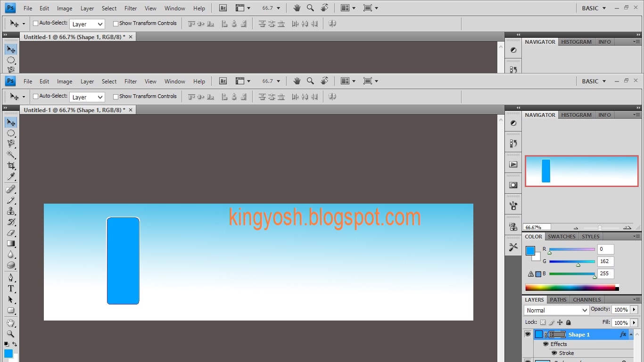This screenshot has width=644, height=362.
Task: Collapse Shape 1 layer effects list
Action: click(631, 334)
